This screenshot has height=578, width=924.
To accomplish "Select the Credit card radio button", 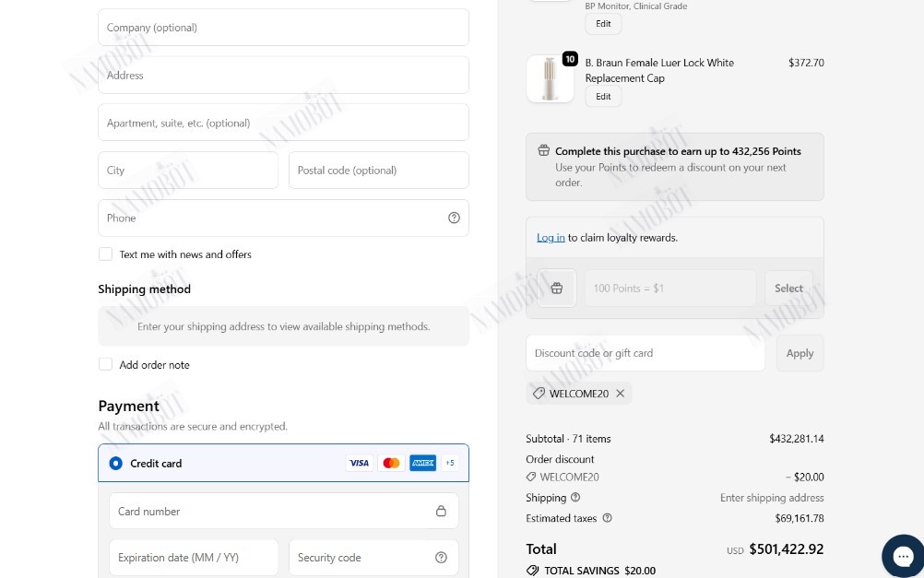I will (115, 463).
